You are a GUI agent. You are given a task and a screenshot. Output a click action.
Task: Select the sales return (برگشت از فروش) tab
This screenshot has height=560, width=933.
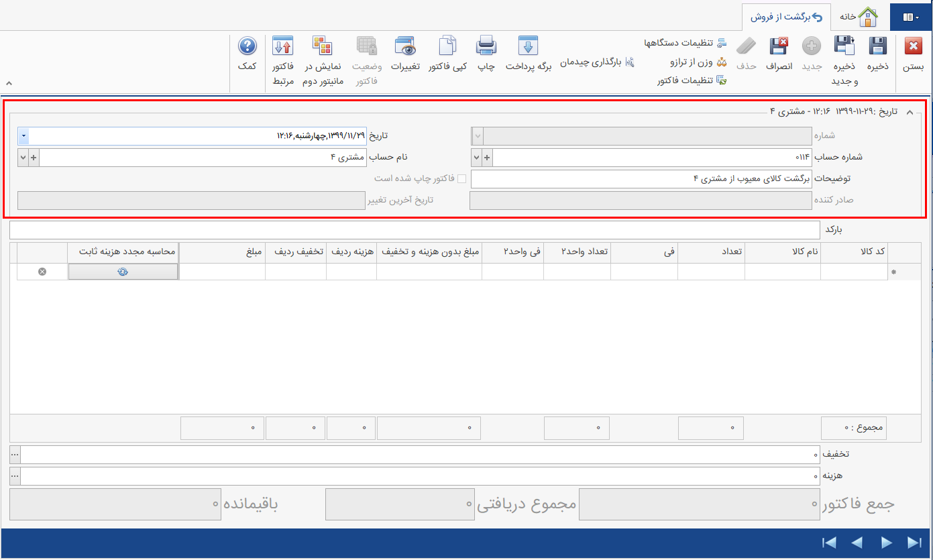coord(786,16)
